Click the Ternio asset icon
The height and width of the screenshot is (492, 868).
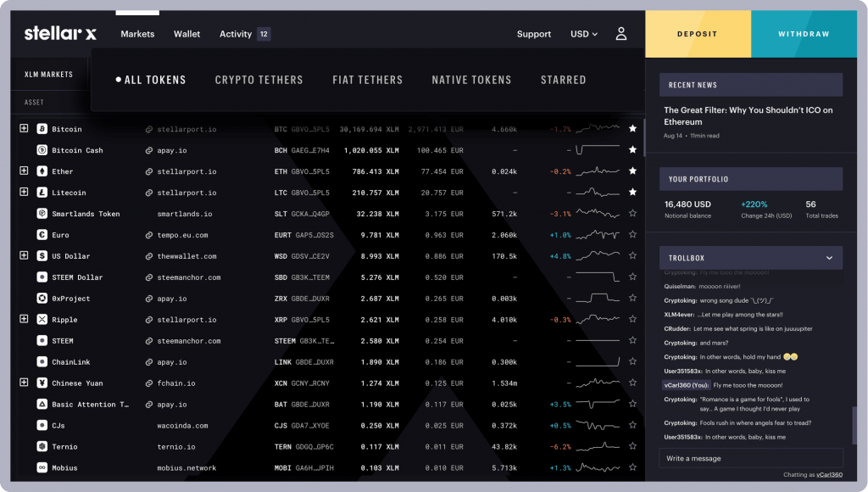[x=42, y=446]
